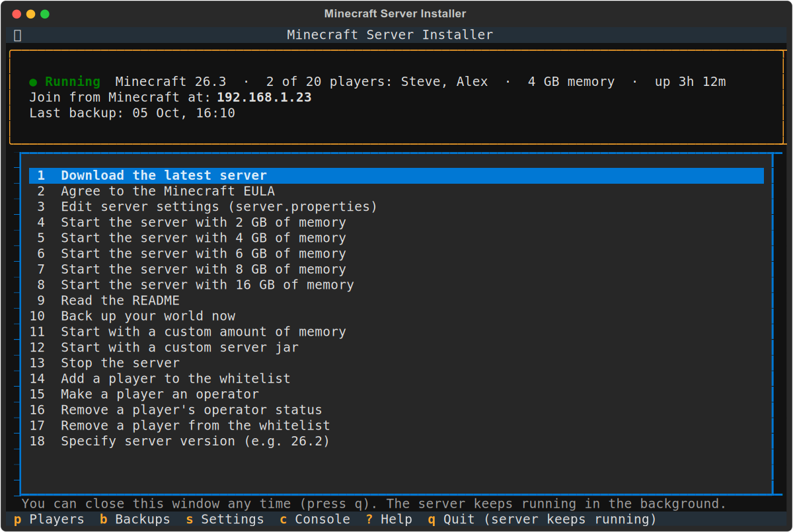Click the hint line about closing this window
793x532 pixels.
[x=374, y=504]
